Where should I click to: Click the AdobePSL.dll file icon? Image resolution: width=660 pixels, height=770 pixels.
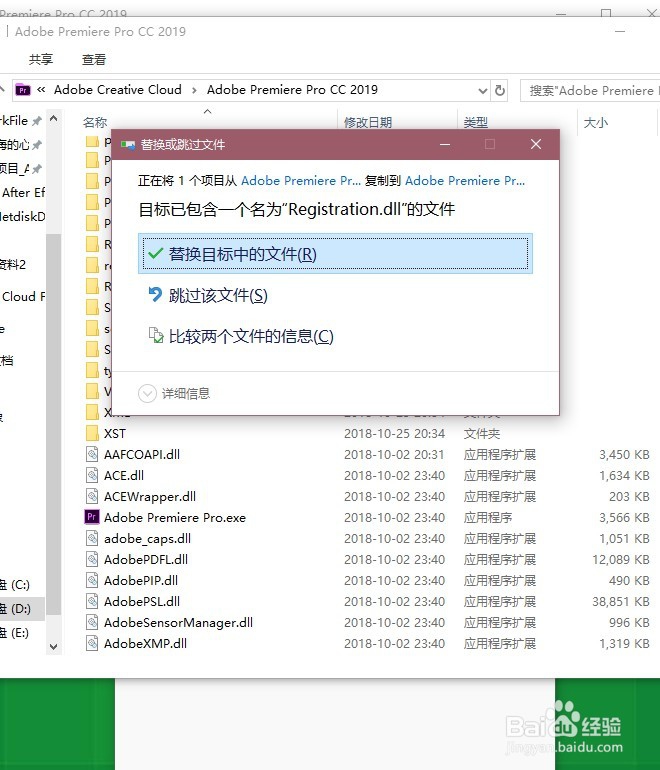92,601
